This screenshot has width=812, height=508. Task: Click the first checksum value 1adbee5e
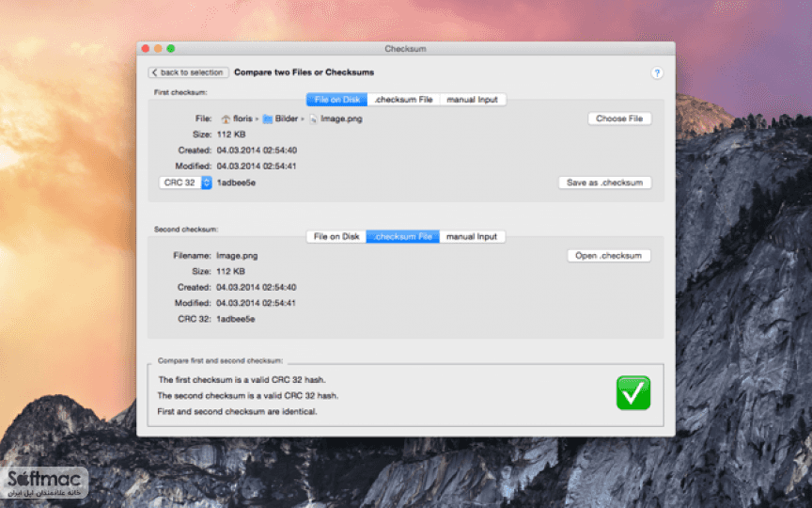pyautogui.click(x=236, y=183)
